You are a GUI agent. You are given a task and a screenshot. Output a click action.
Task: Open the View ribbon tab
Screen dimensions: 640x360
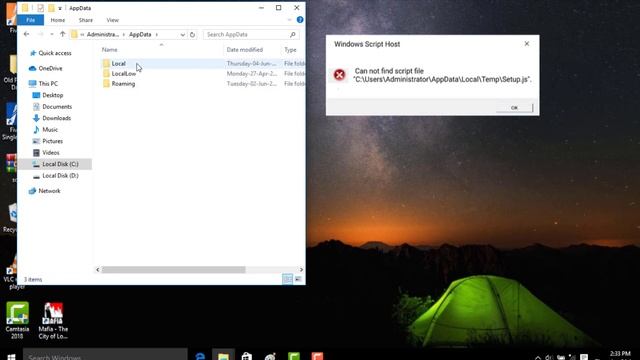point(113,20)
